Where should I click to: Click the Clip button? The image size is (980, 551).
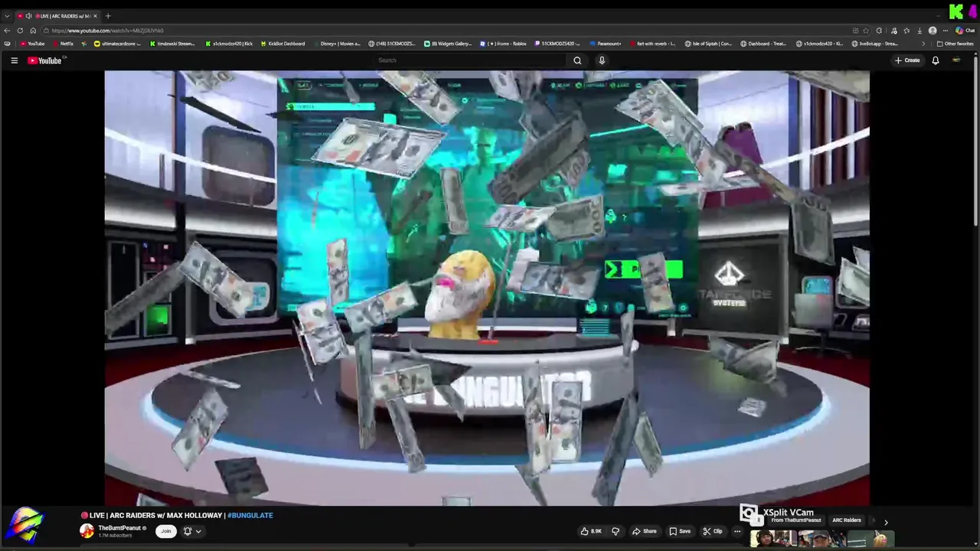713,531
